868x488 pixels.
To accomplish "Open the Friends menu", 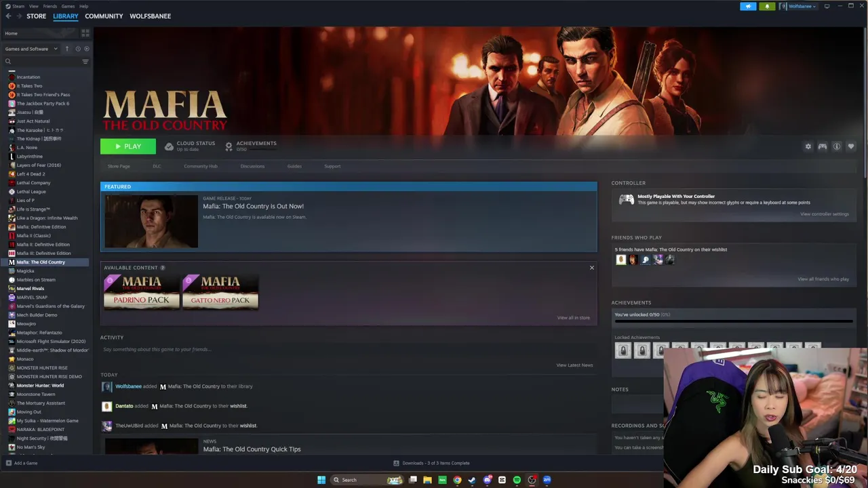I will [50, 6].
